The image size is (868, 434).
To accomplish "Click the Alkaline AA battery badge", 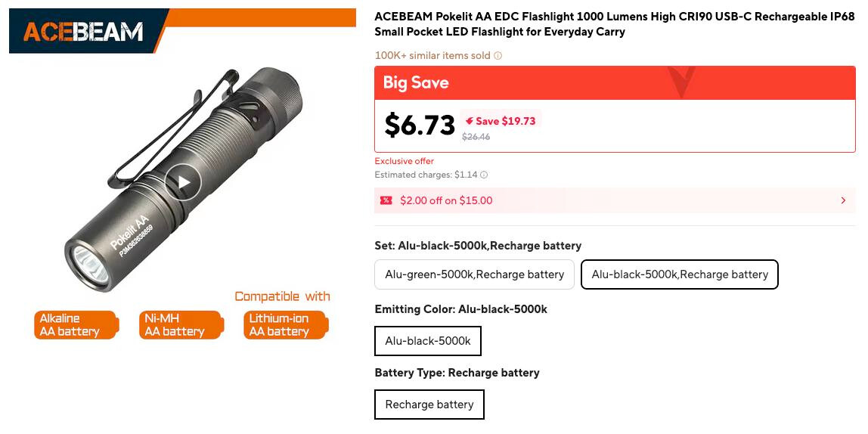I will [x=76, y=325].
